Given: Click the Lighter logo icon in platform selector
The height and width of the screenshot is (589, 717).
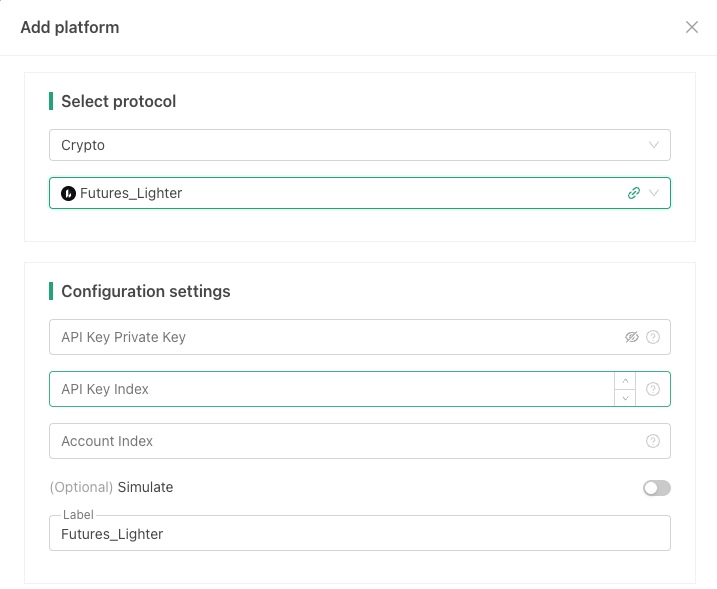Looking at the screenshot, I should coord(68,193).
